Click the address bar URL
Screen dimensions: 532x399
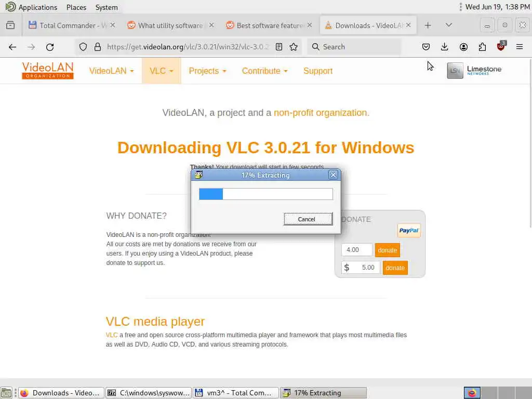[188, 47]
